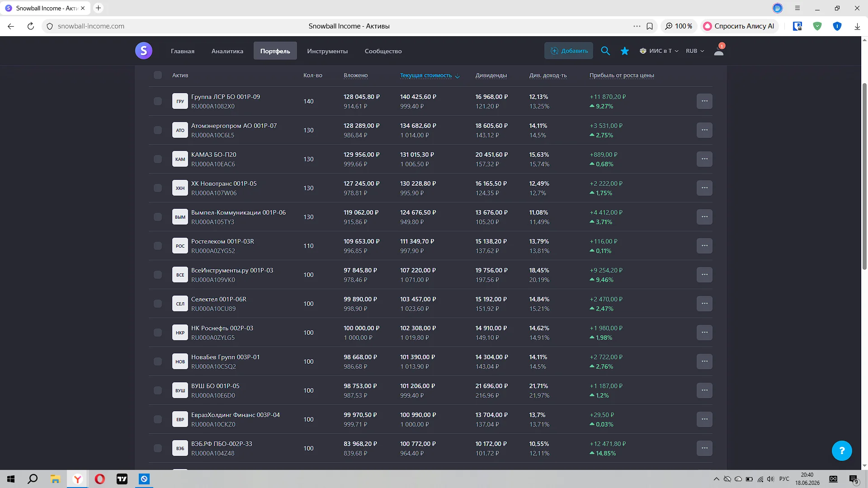Switch to Yandex Browser in taskbar
Image resolution: width=868 pixels, height=488 pixels.
point(78,479)
